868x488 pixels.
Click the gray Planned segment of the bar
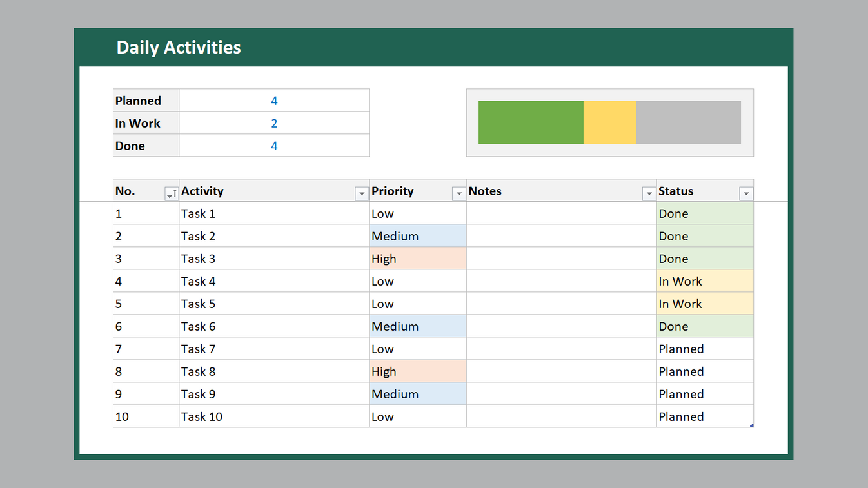click(x=687, y=122)
